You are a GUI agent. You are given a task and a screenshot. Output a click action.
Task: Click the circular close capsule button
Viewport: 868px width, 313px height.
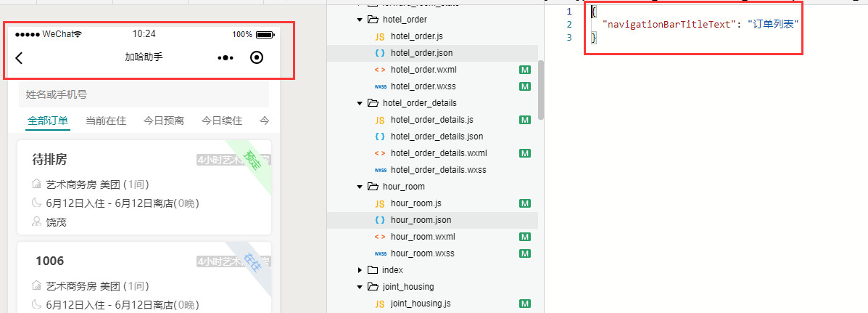[256, 58]
